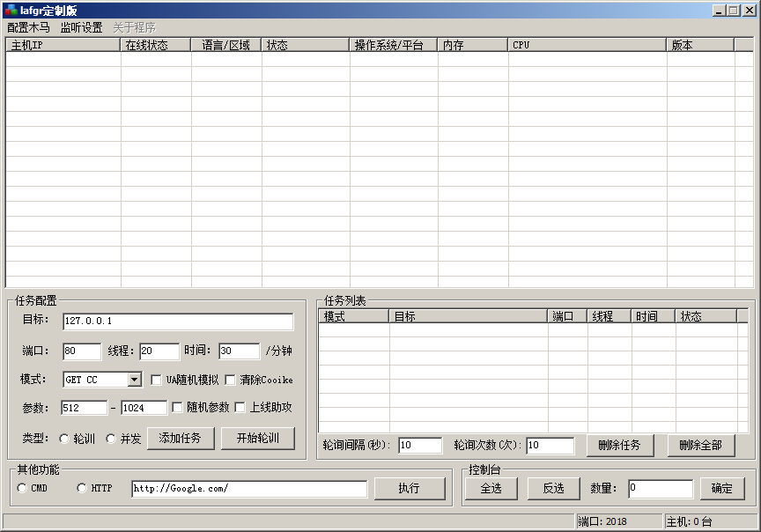Open the 配置木马 menu
Image resolution: width=761 pixels, height=532 pixels.
(x=28, y=27)
